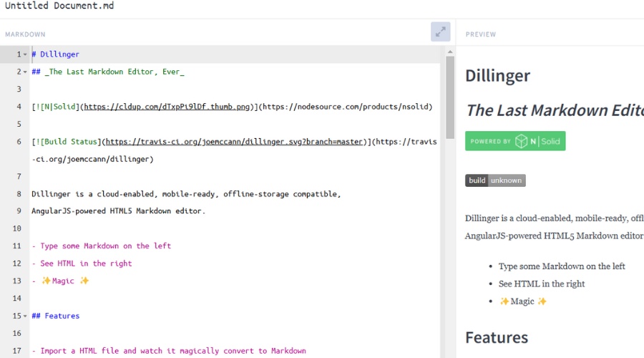The width and height of the screenshot is (644, 358).
Task: Click the travis-ci.org dillinger.svg URL in line 6
Action: tap(233, 142)
